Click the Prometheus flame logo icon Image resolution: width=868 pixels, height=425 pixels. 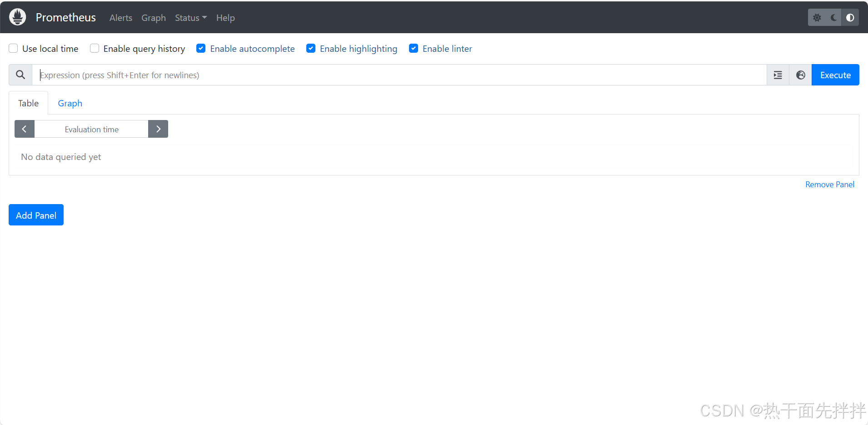click(18, 17)
